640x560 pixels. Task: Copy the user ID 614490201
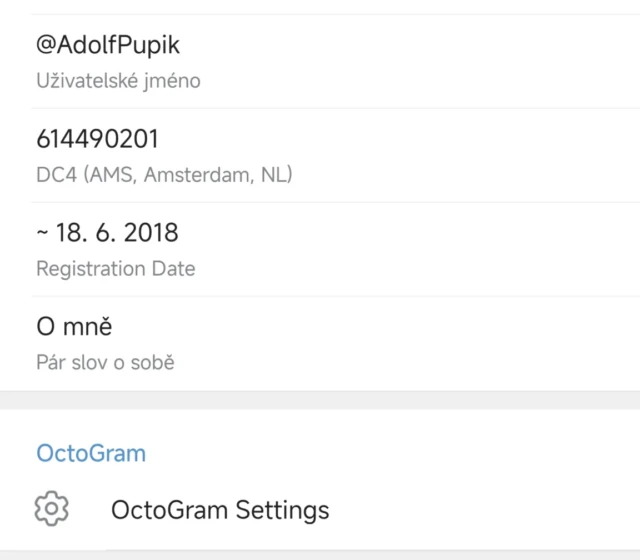tap(97, 139)
